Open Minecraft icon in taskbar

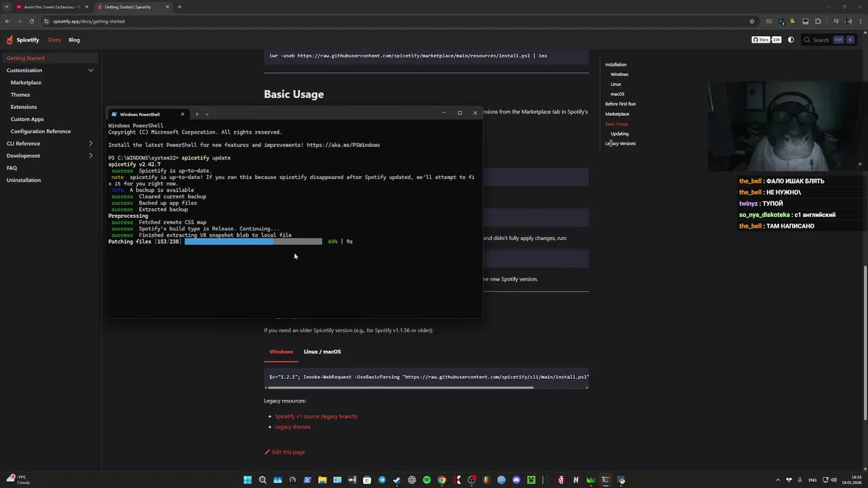pos(531,480)
